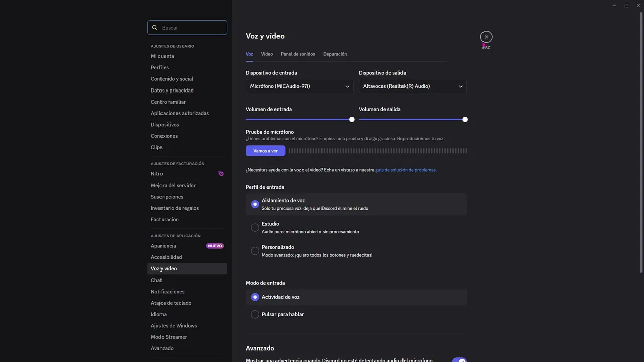
Task: Click the Volumen de salida slider handle
Action: point(465,119)
